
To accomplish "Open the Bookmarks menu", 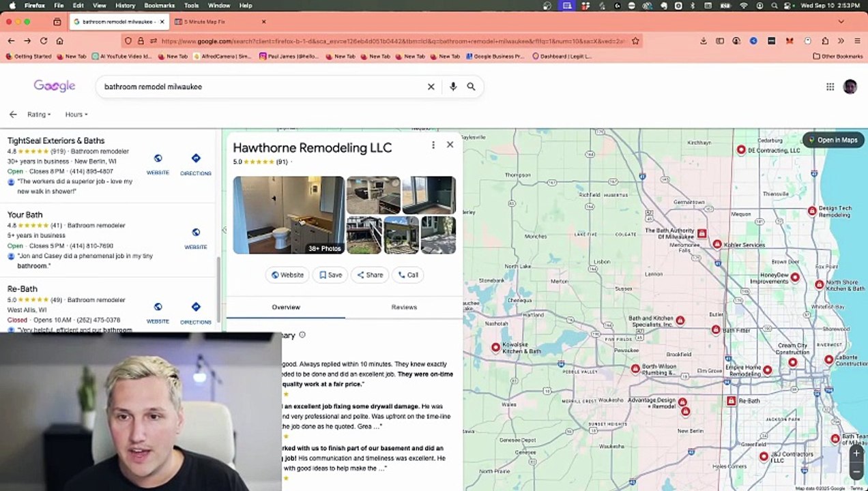I will click(160, 5).
